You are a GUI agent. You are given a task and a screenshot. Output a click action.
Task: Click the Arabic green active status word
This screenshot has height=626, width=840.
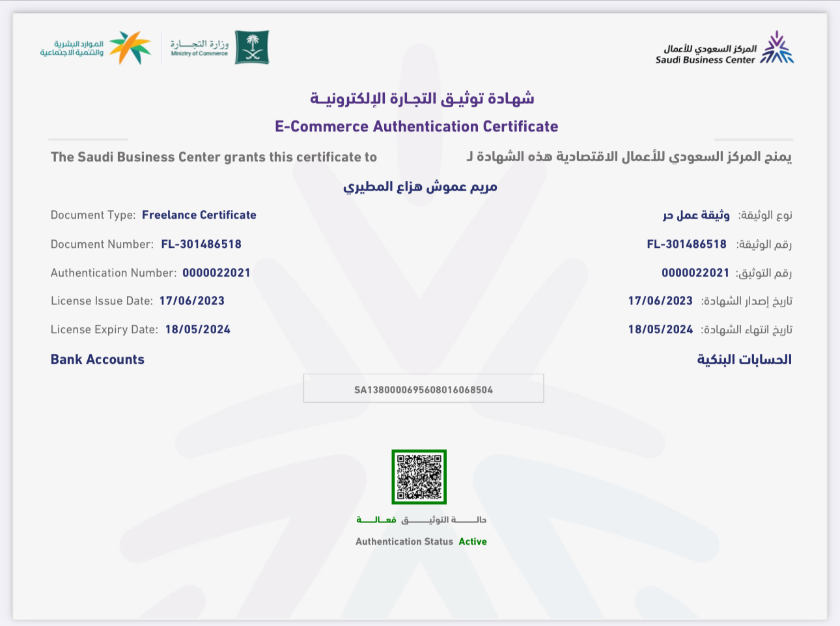376,519
